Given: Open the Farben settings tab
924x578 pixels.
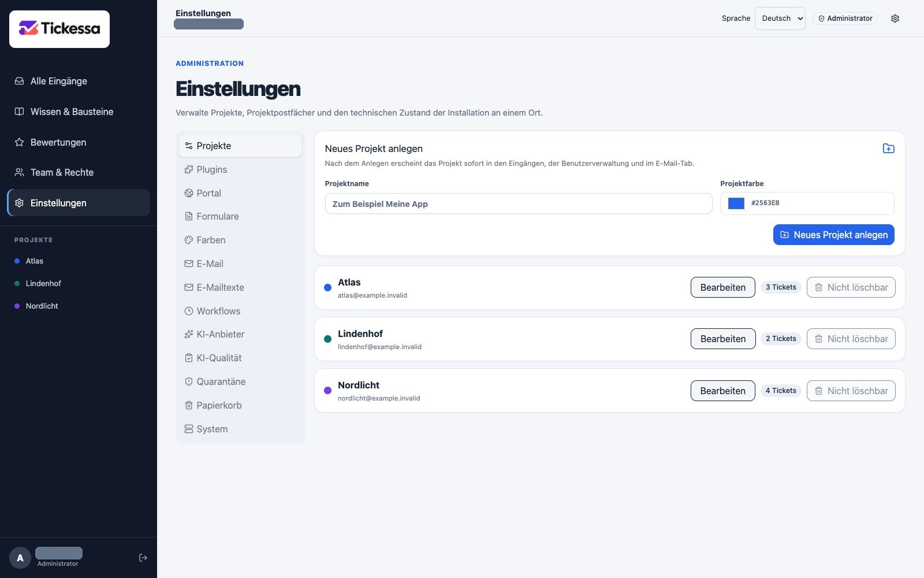Looking at the screenshot, I should (x=240, y=240).
